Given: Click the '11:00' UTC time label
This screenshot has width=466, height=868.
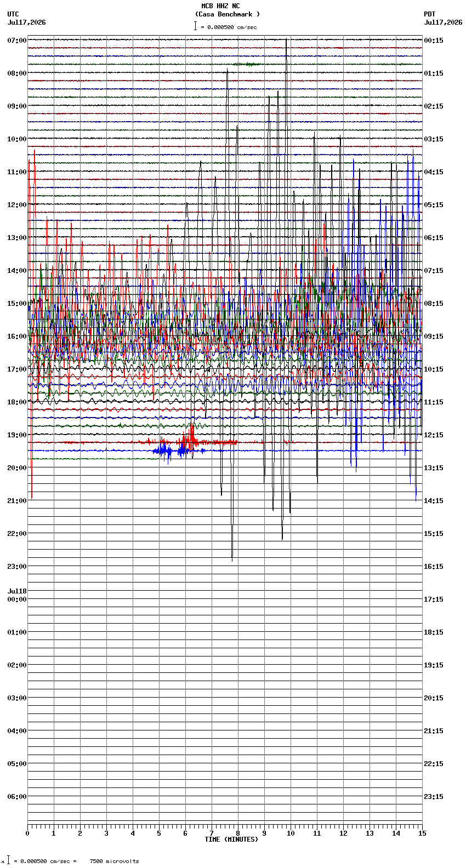Looking at the screenshot, I should pos(17,172).
